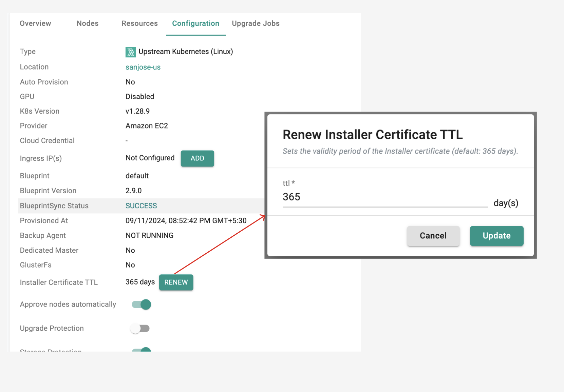Open the Resources tab

coord(140,23)
